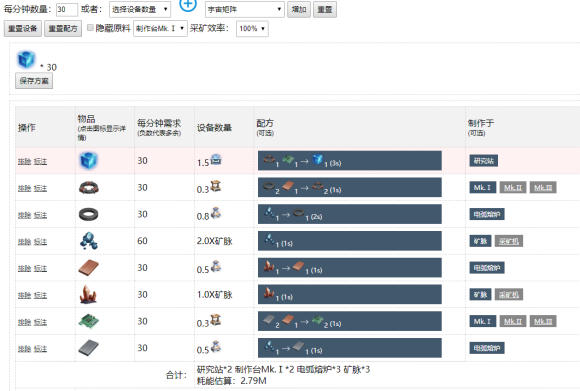The width and height of the screenshot is (580, 391).
Task: Click the copper ingot item icon
Action: tap(89, 268)
